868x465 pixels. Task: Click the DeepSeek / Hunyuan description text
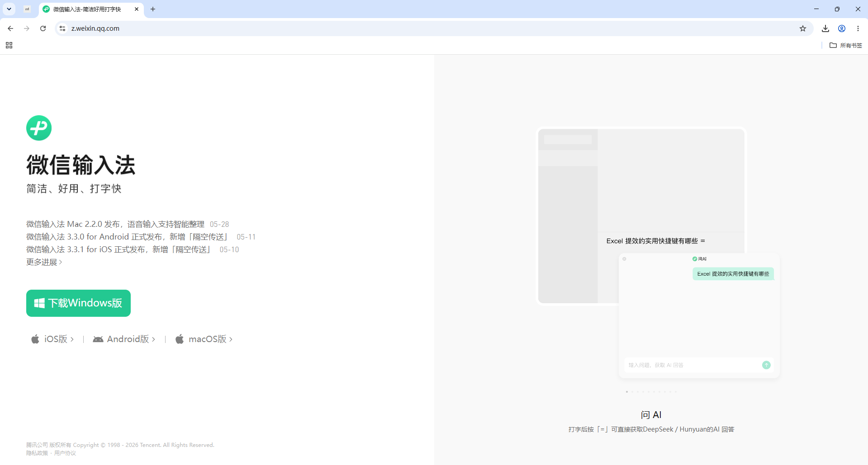point(651,429)
